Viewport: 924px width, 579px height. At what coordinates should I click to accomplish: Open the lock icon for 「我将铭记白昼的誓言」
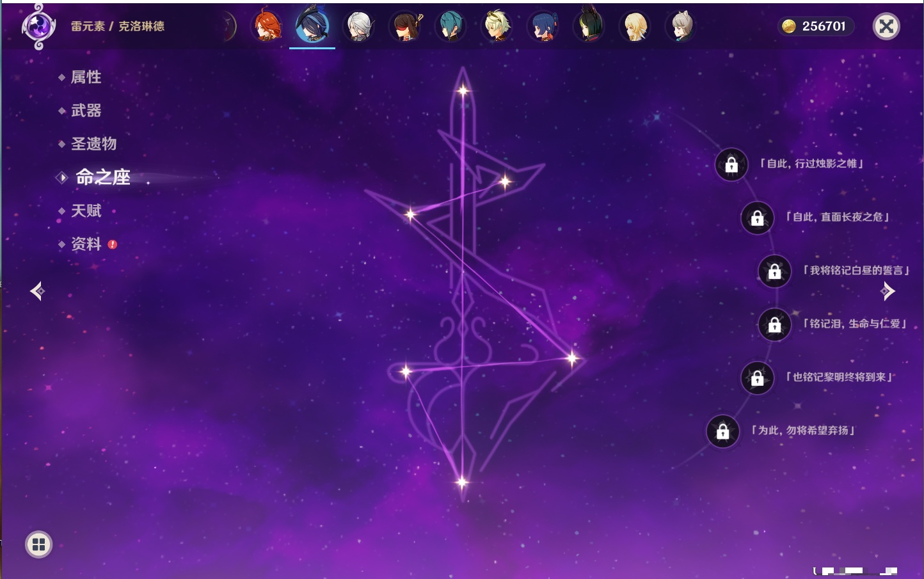point(774,271)
